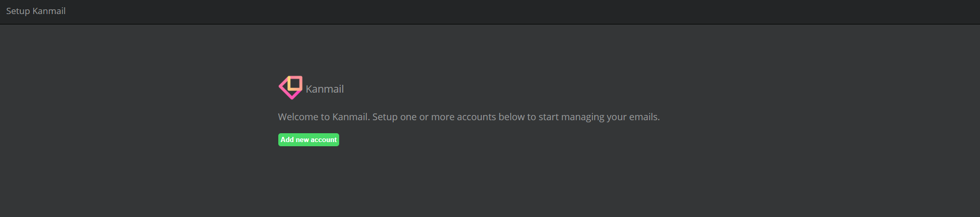Click the word 'Kanmail' in the title bar
This screenshot has height=217, width=980.
tap(49, 11)
